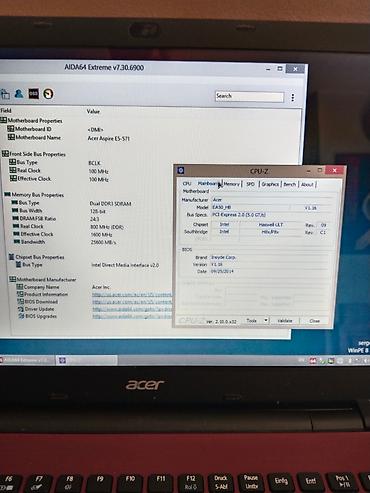
Task: Click the user profile icon in AIDA64 toolbar
Action: (19, 94)
